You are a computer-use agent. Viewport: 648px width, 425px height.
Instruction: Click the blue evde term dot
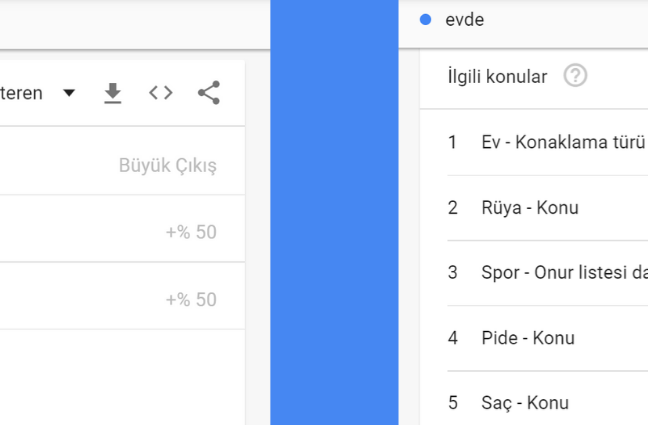[x=425, y=19]
